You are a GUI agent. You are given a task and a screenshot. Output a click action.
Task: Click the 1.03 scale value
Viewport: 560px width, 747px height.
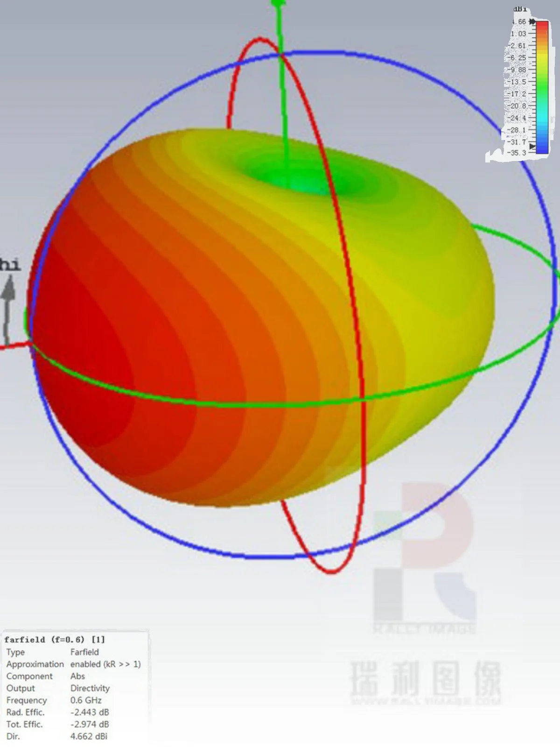click(x=518, y=34)
